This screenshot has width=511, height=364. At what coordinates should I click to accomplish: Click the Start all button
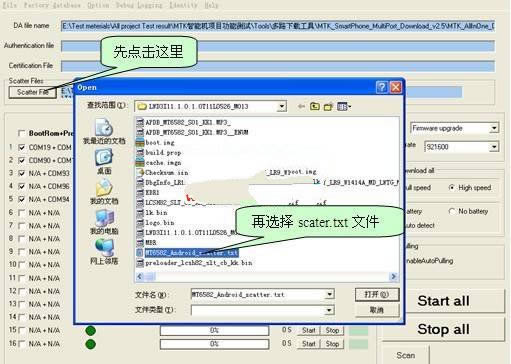point(443,301)
